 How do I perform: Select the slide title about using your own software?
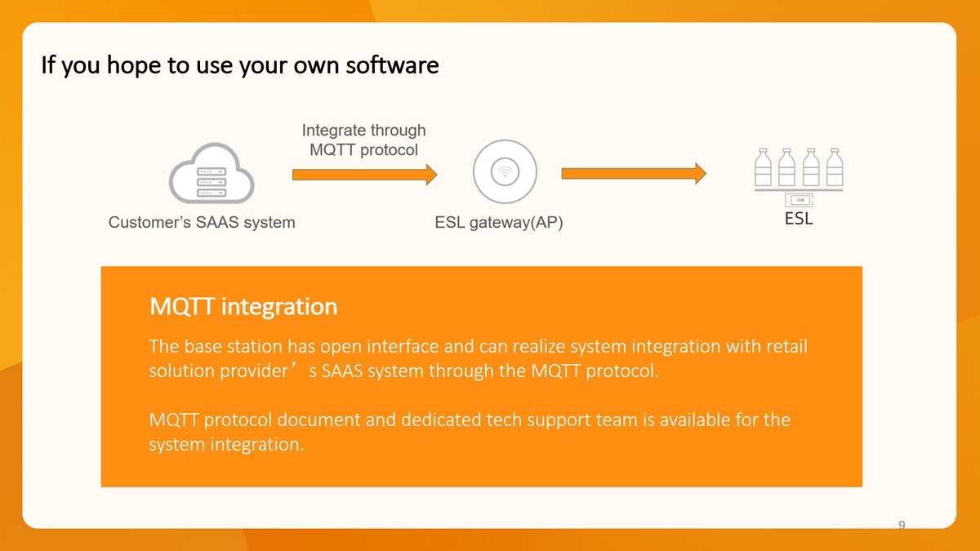point(239,64)
